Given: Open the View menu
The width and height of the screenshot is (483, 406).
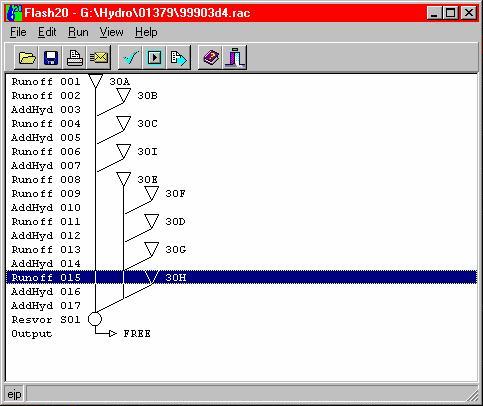Looking at the screenshot, I should coord(111,32).
